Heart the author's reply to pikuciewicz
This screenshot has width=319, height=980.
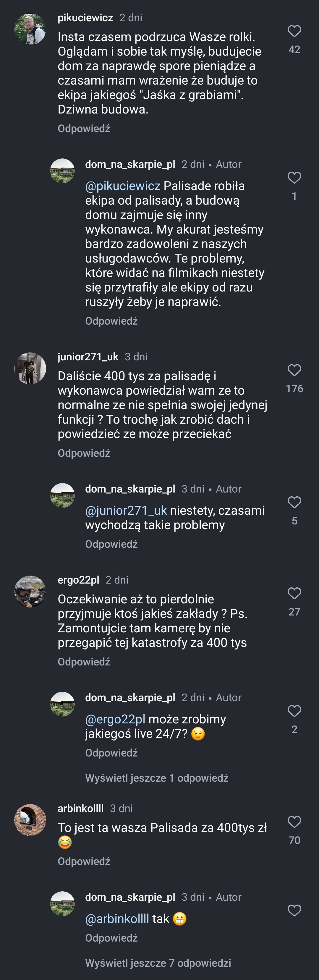pos(294,178)
